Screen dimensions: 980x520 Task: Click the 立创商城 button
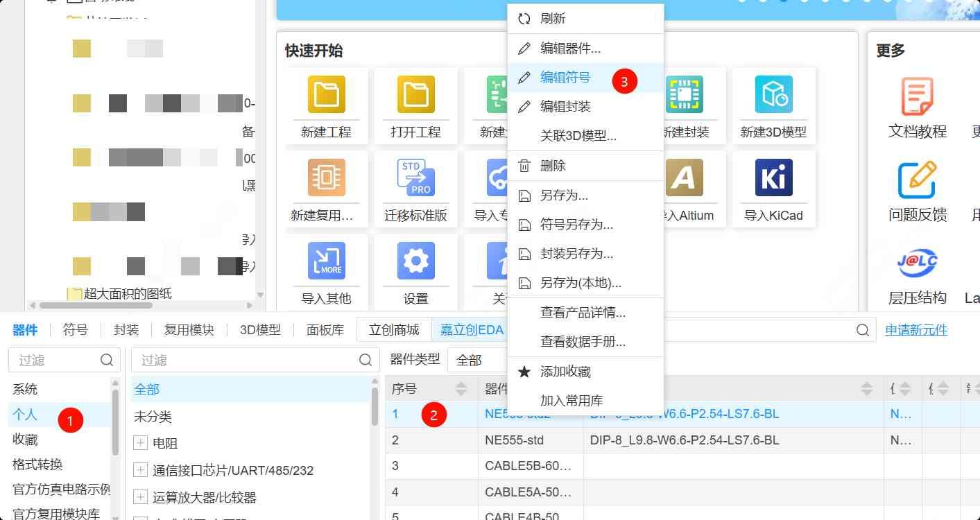click(x=394, y=330)
